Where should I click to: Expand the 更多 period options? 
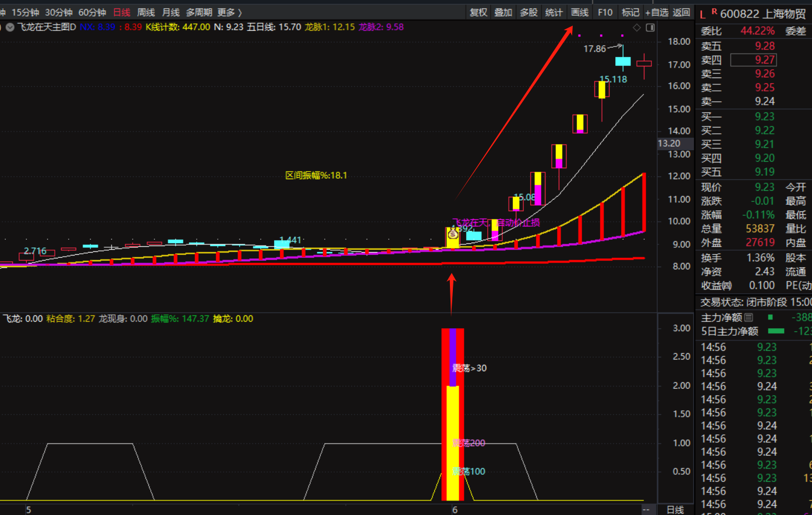click(x=229, y=12)
